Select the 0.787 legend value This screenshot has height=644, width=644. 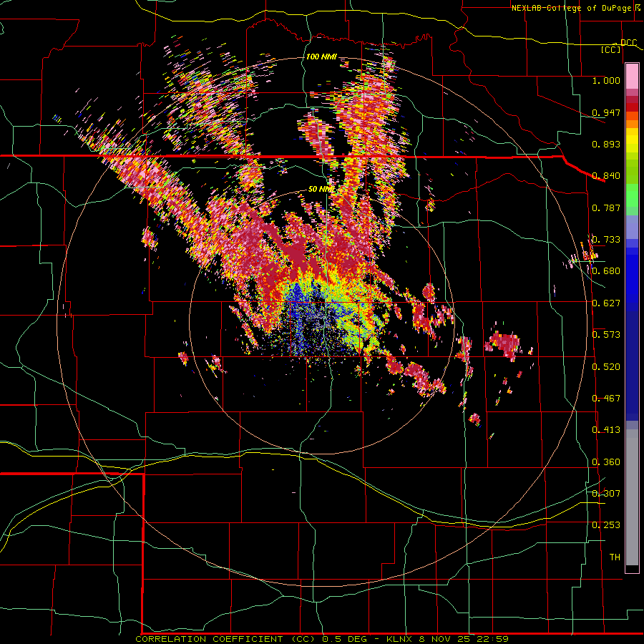click(x=606, y=208)
